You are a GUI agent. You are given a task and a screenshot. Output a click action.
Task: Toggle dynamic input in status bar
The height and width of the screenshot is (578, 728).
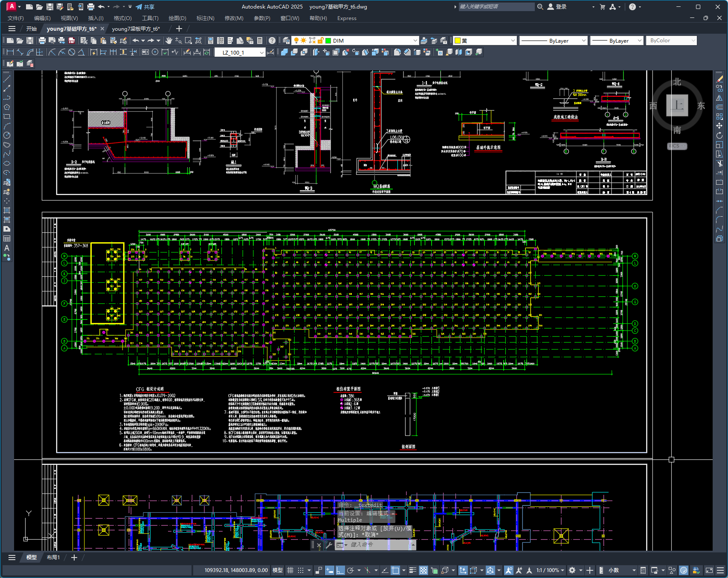329,570
